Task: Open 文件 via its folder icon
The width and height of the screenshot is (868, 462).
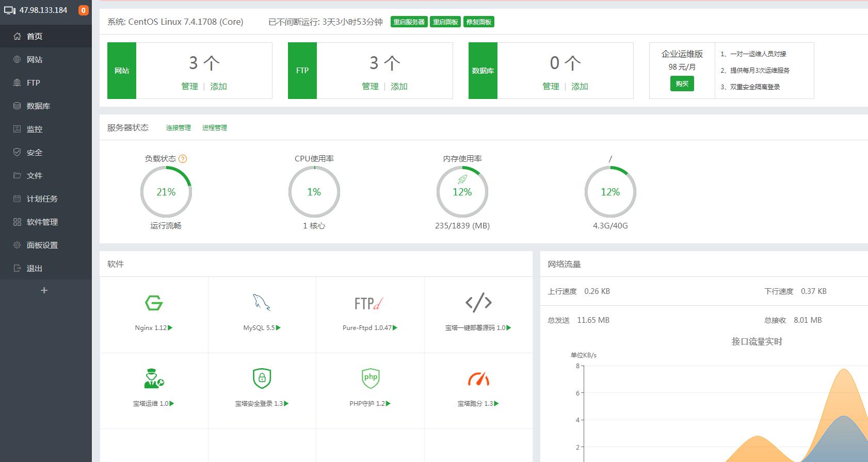Action: point(17,175)
